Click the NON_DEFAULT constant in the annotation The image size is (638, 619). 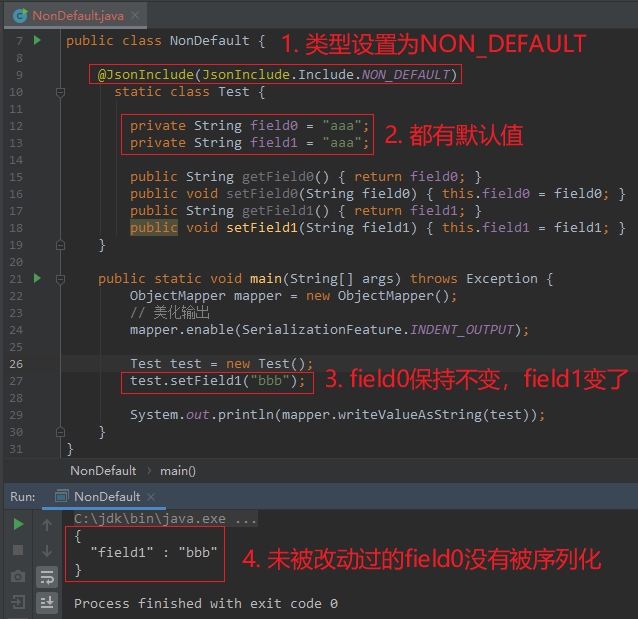405,75
